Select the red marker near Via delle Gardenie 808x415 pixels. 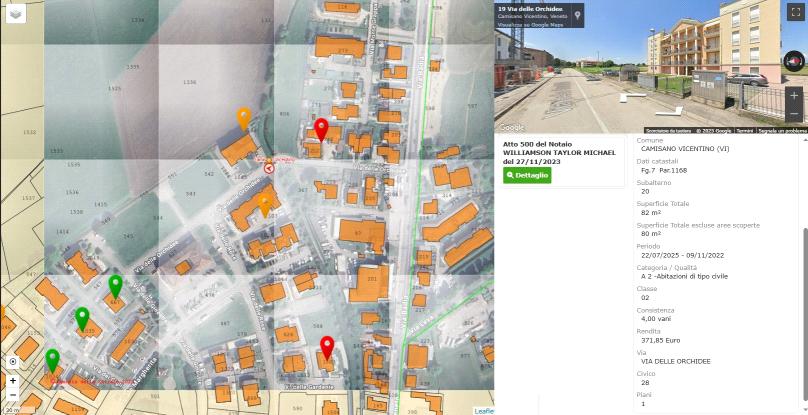(327, 347)
